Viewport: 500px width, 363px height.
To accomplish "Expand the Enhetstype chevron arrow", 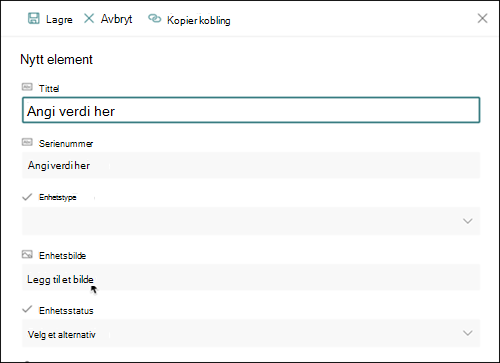I will 468,221.
